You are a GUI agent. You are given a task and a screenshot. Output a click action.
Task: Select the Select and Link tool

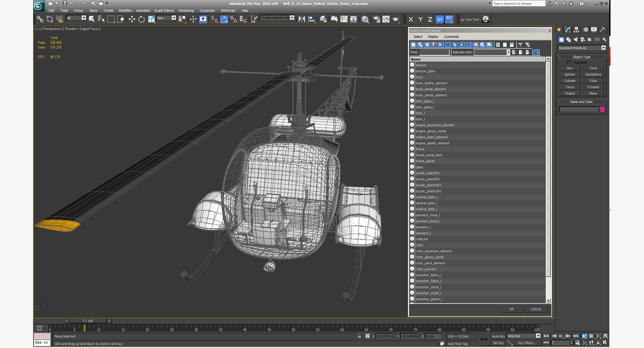40,19
